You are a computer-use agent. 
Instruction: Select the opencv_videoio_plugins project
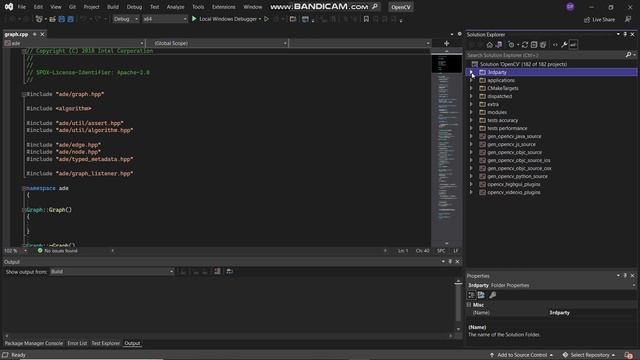(x=513, y=192)
